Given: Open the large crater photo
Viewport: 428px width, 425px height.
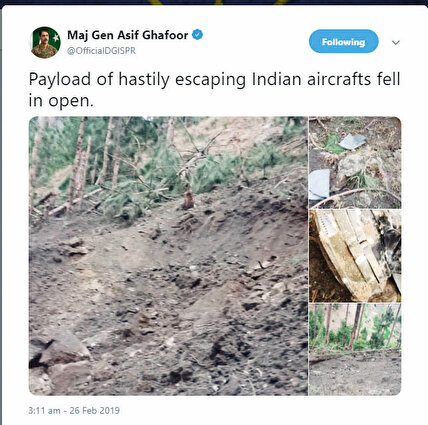Looking at the screenshot, I should coord(168,256).
